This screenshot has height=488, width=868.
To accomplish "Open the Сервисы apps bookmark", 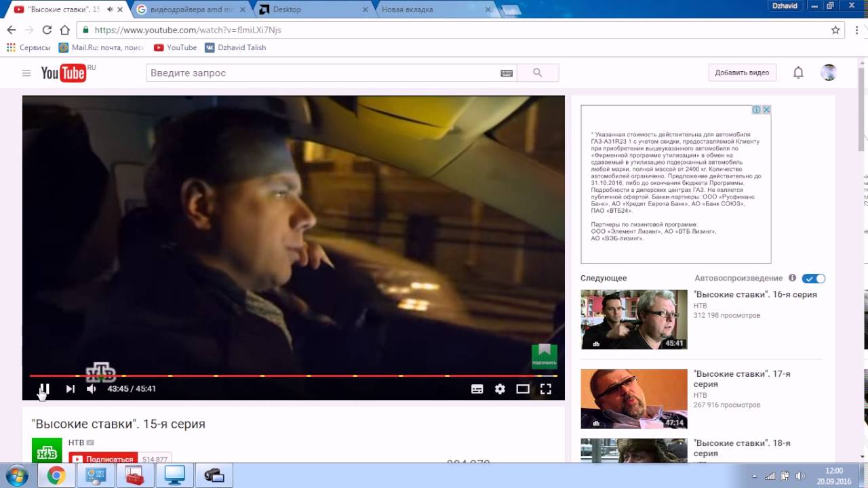I will [28, 47].
